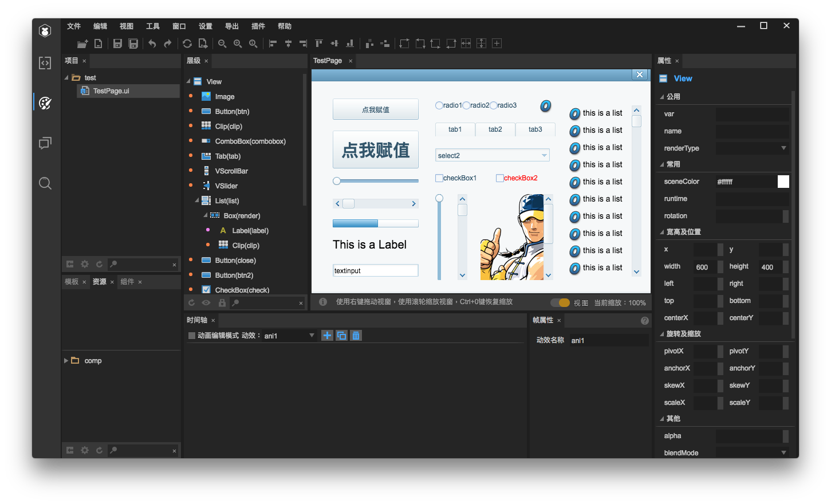This screenshot has height=504, width=831.
Task: Open the renderType dropdown in properties
Action: pyautogui.click(x=783, y=148)
